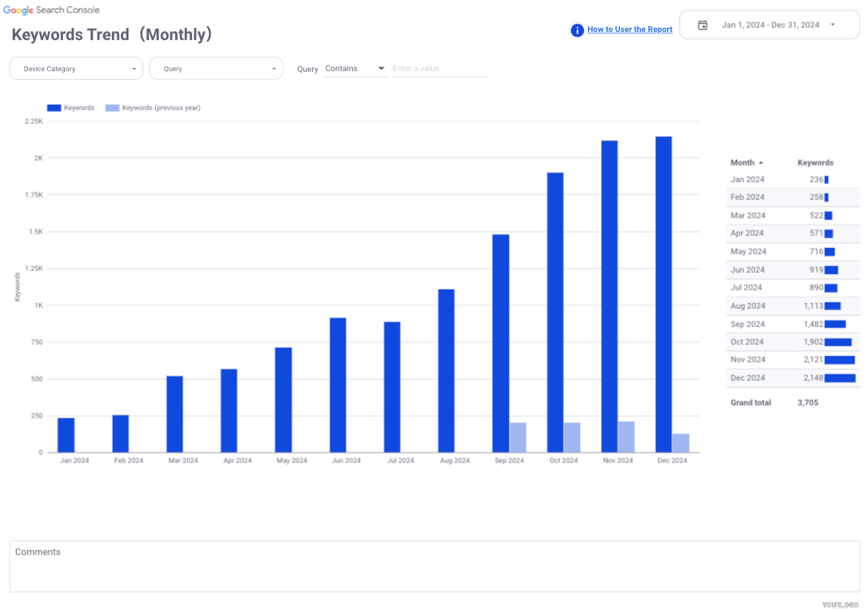This screenshot has width=868, height=612.
Task: Select the Aug 2024 table row
Action: coord(792,306)
